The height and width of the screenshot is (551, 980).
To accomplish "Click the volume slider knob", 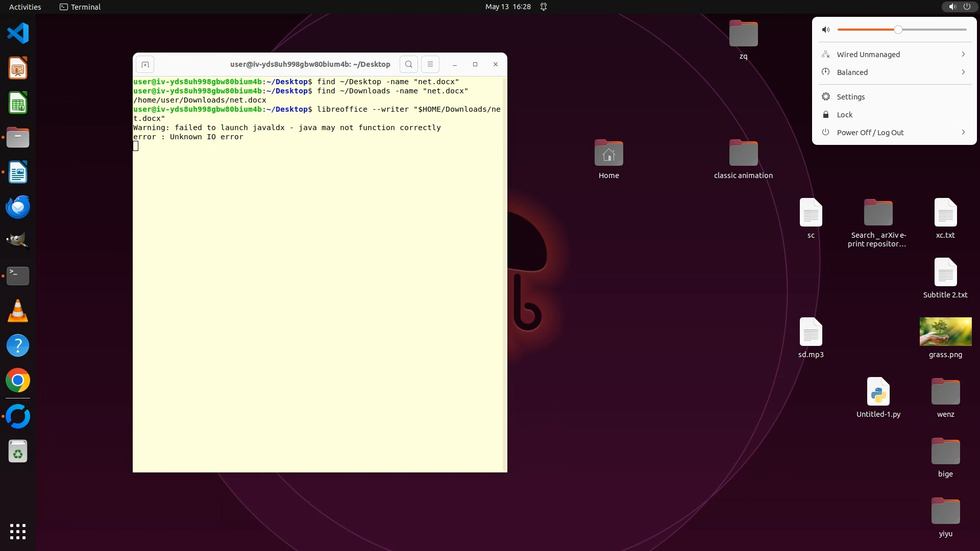I will point(898,30).
